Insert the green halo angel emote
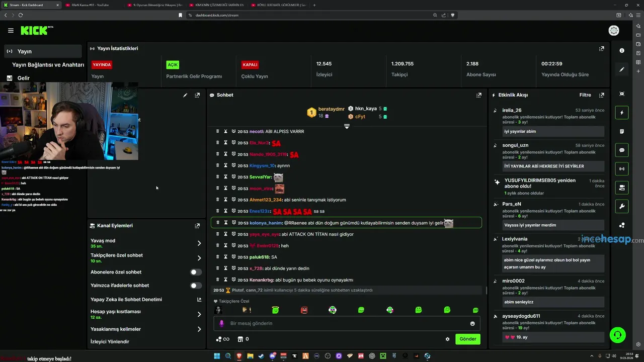This screenshot has width=644, height=362. pyautogui.click(x=275, y=310)
